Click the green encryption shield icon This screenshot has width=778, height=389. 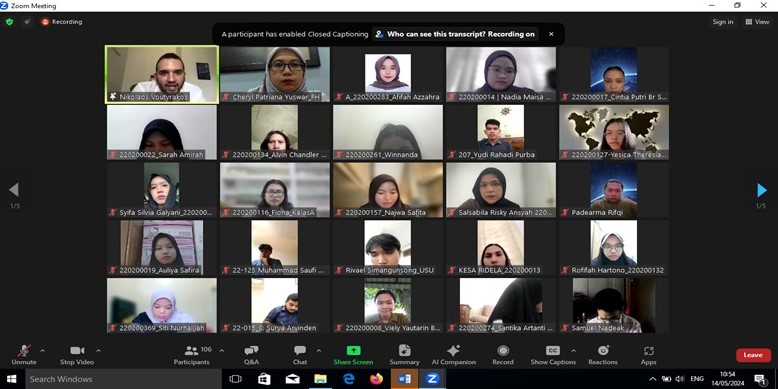point(9,22)
